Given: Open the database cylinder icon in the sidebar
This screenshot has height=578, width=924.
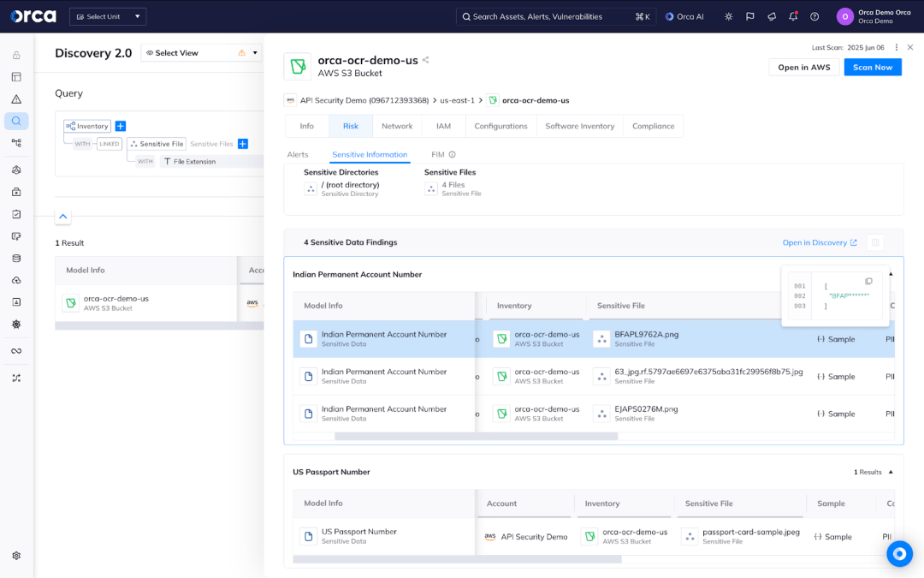Looking at the screenshot, I should (16, 259).
